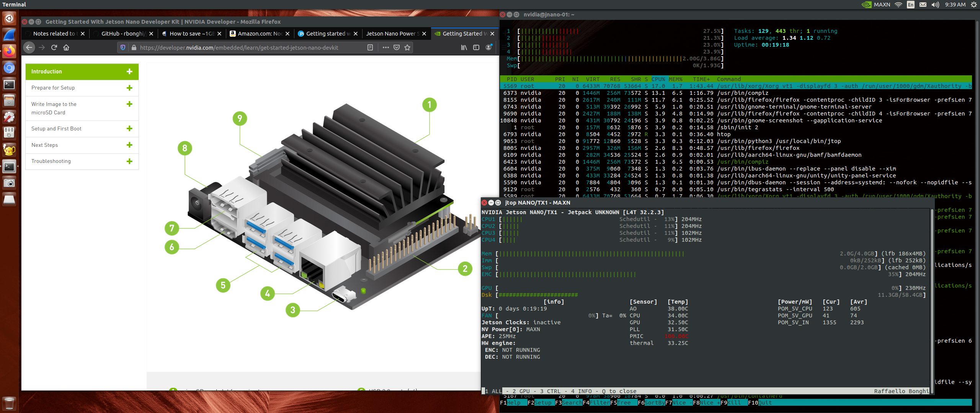Screen dimensions: 980x413
Task: Open the En keyboard layout indicator
Action: (x=911, y=5)
